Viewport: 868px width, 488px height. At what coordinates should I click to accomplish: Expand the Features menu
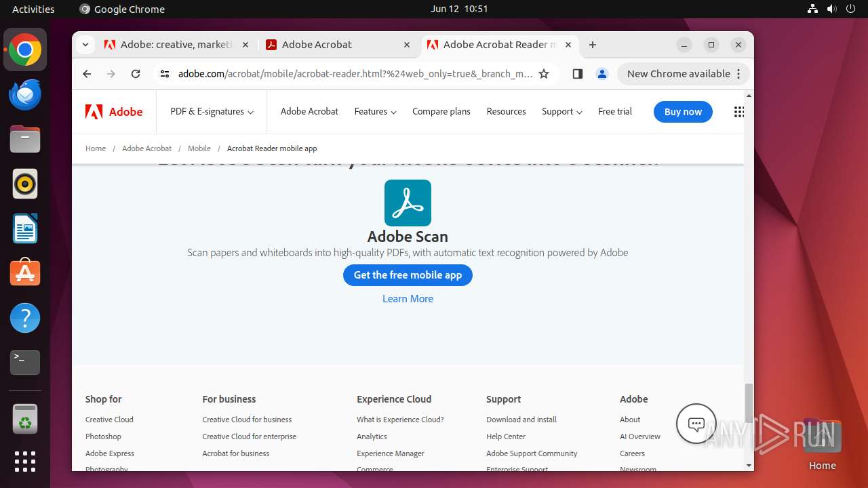tap(375, 112)
